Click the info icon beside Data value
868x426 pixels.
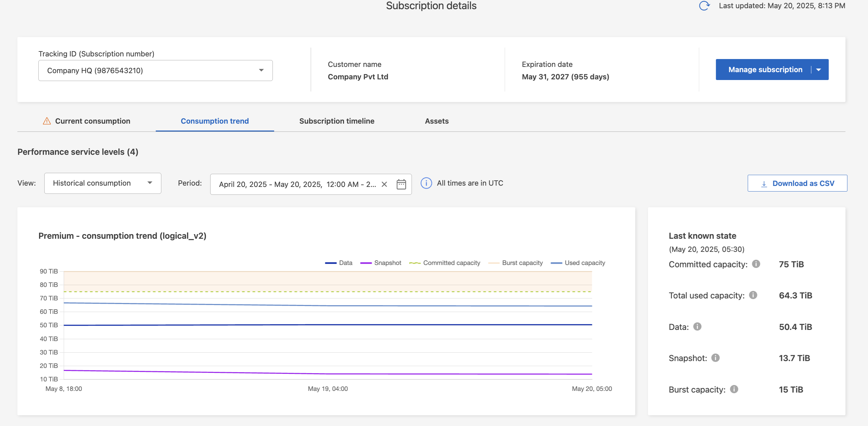pos(697,327)
